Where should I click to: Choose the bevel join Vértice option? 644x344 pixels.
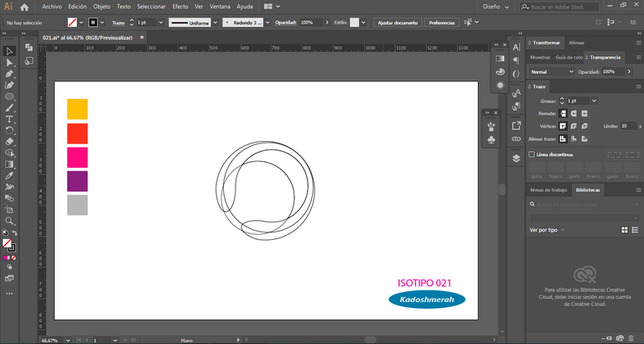tap(584, 126)
